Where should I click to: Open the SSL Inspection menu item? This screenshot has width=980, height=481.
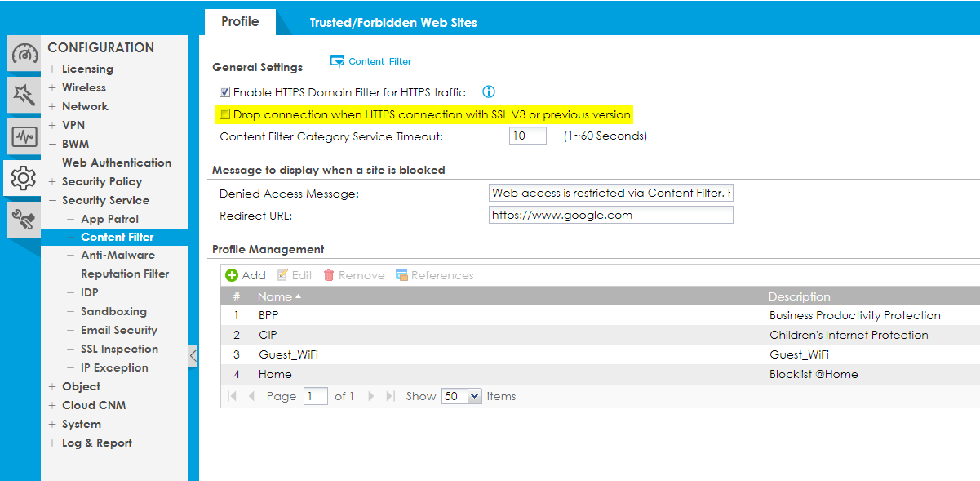tap(119, 350)
